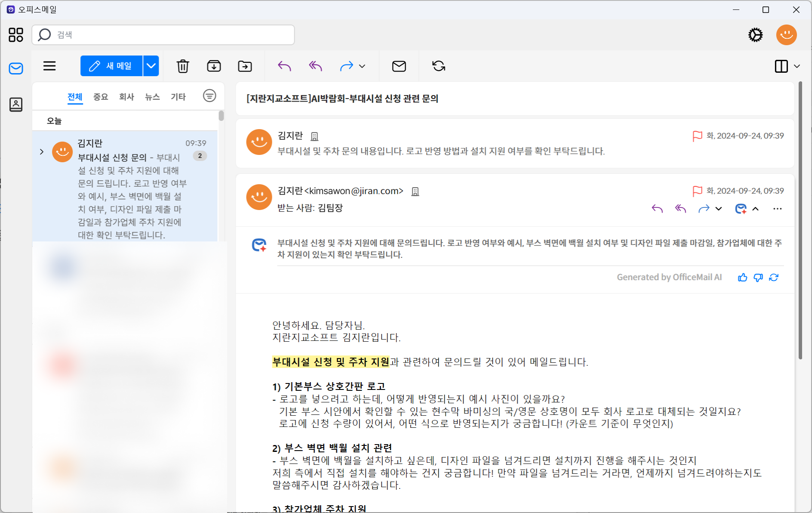This screenshot has width=812, height=513.
Task: Click the reading pane vertical scrollbar
Action: (x=800, y=220)
